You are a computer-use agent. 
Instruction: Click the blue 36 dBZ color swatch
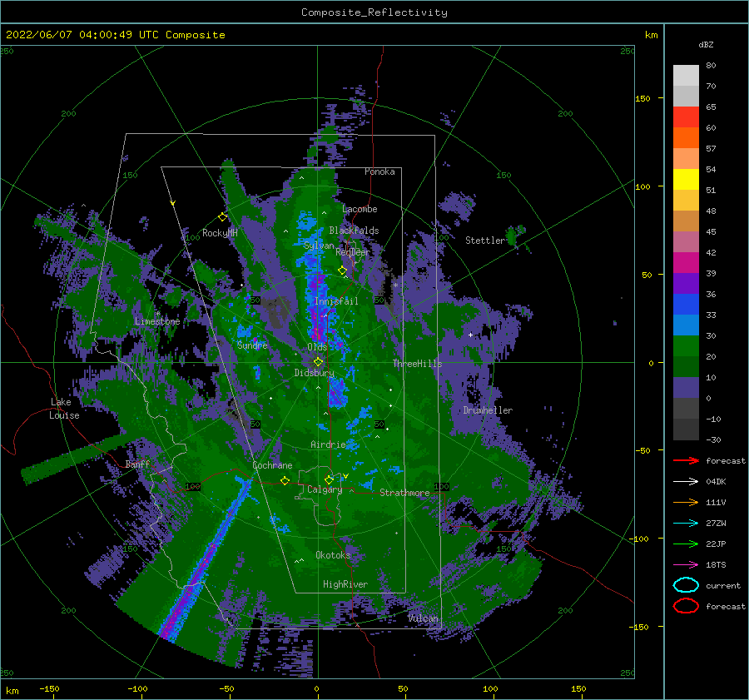(x=686, y=305)
